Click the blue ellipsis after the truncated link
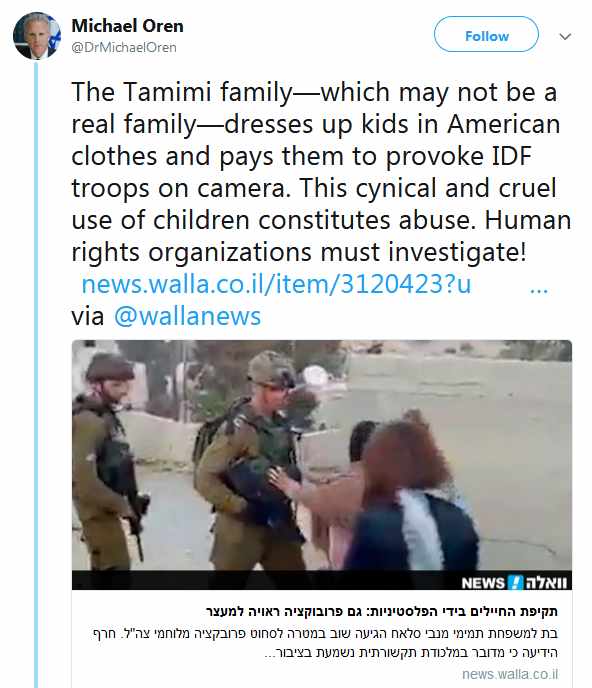Viewport: 592px width, 688px height. pyautogui.click(x=539, y=290)
